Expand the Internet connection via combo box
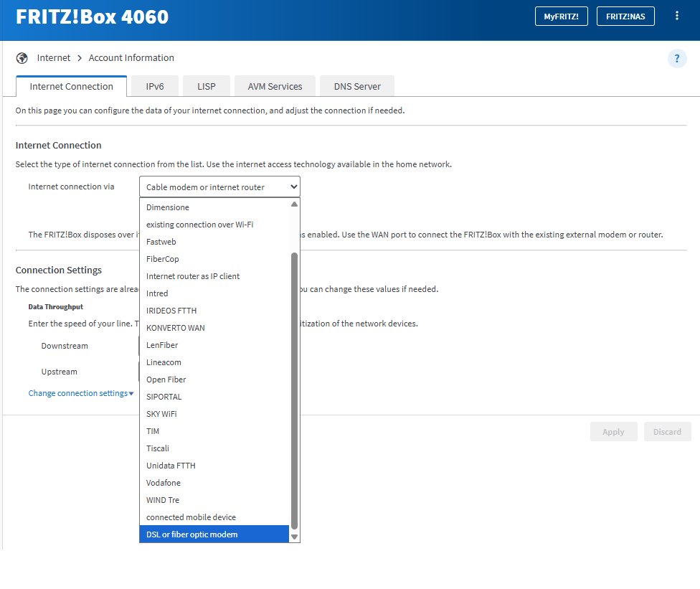The width and height of the screenshot is (700, 589). pos(219,187)
